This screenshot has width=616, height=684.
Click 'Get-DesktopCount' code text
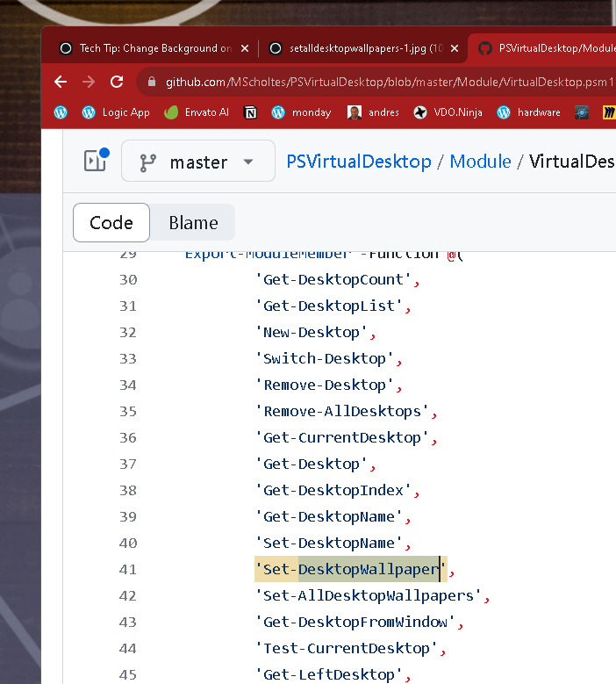tap(333, 279)
